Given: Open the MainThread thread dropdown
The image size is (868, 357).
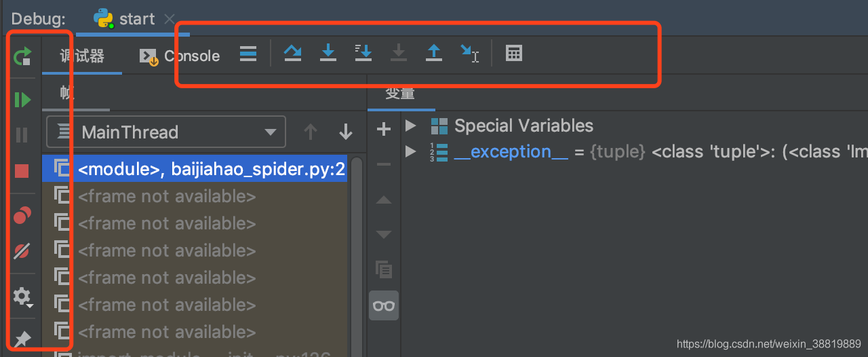Looking at the screenshot, I should click(x=165, y=132).
